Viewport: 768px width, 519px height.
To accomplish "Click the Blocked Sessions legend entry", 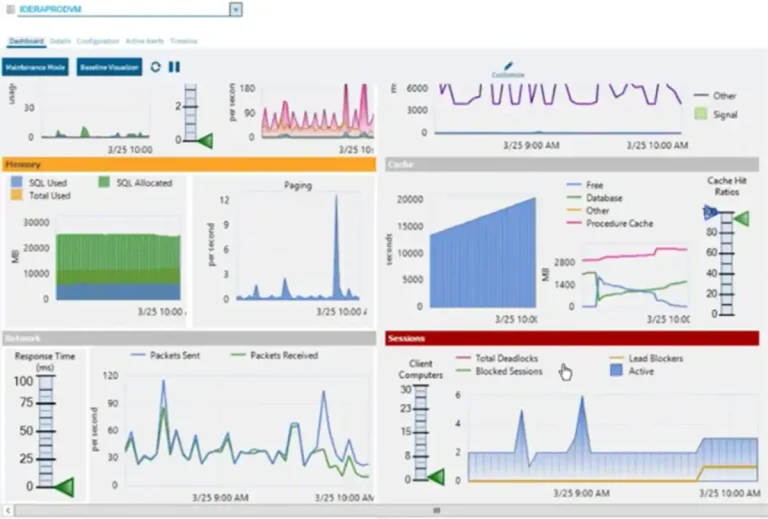I will pyautogui.click(x=500, y=371).
